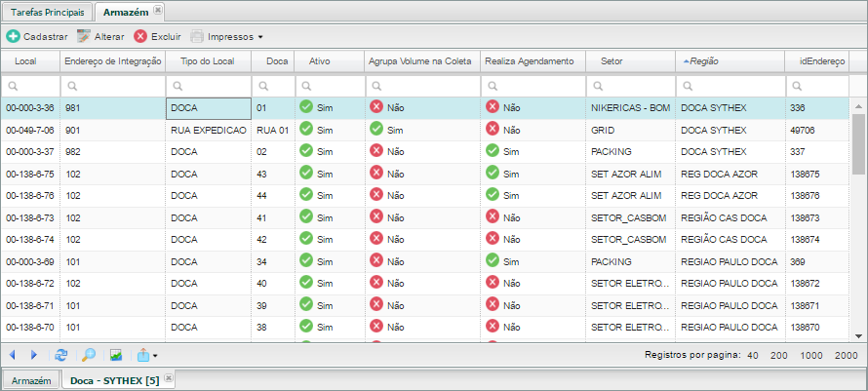Screen dimensions: 868x391
Task: Click the Impressos printer icon
Action: (x=197, y=37)
